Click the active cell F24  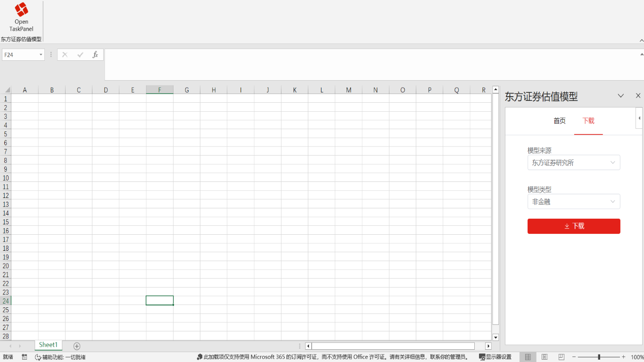pos(159,301)
